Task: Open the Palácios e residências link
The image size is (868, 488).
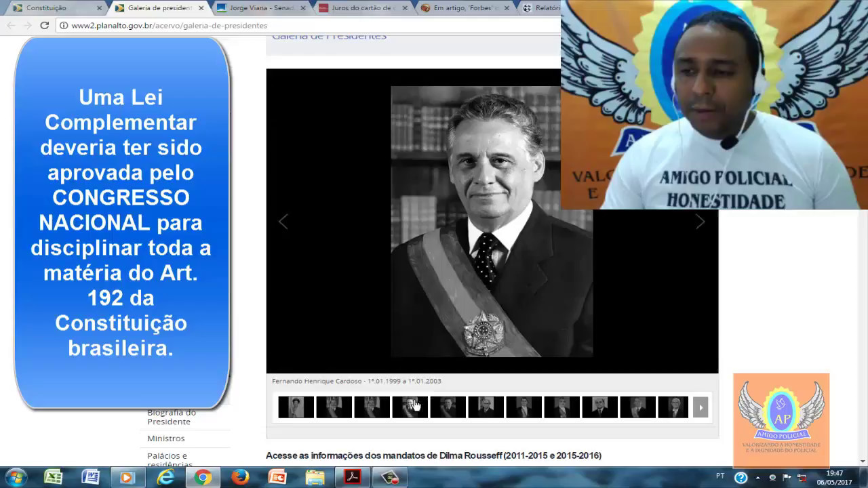Action: tap(170, 460)
